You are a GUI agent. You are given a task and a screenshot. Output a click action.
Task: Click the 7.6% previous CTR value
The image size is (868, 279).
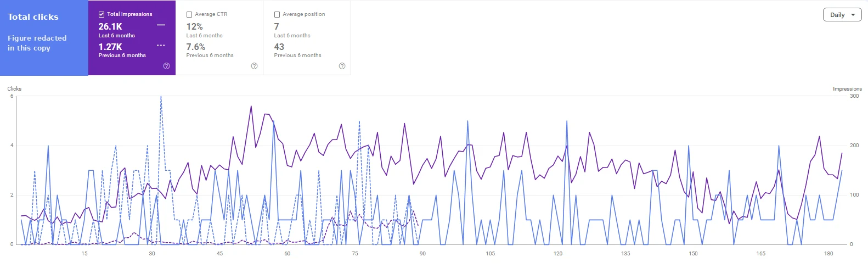(195, 47)
